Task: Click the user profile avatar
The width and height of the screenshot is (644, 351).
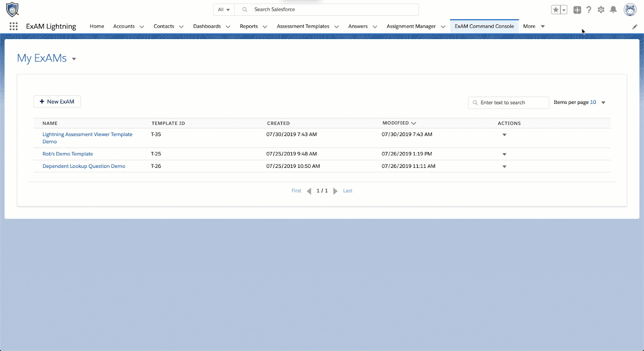Action: point(630,10)
